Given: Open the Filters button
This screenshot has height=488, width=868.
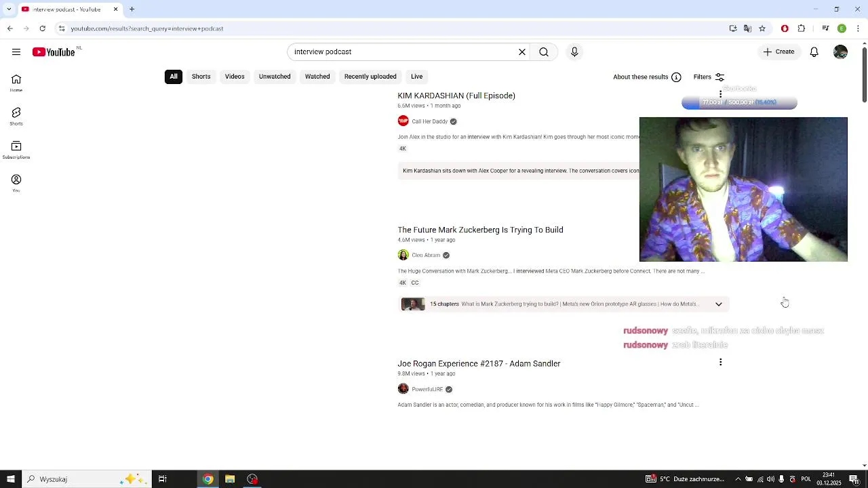Looking at the screenshot, I should pyautogui.click(x=709, y=77).
